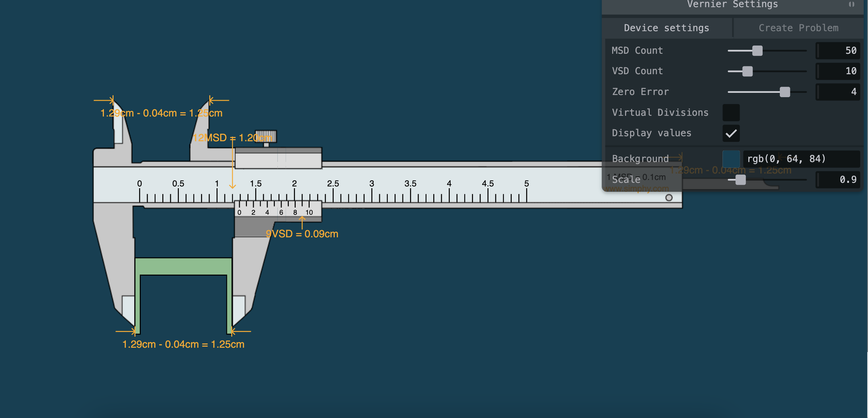Open the Create Problem tab
The height and width of the screenshot is (418, 868).
[798, 28]
